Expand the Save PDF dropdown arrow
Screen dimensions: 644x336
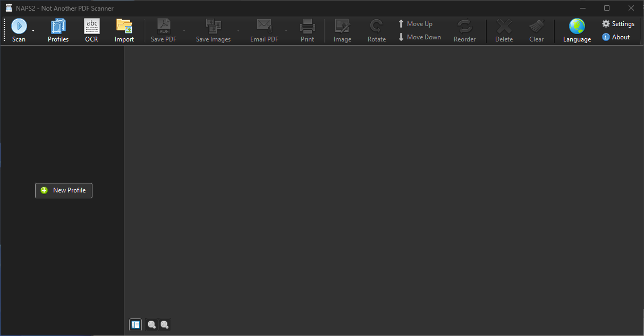(x=184, y=30)
